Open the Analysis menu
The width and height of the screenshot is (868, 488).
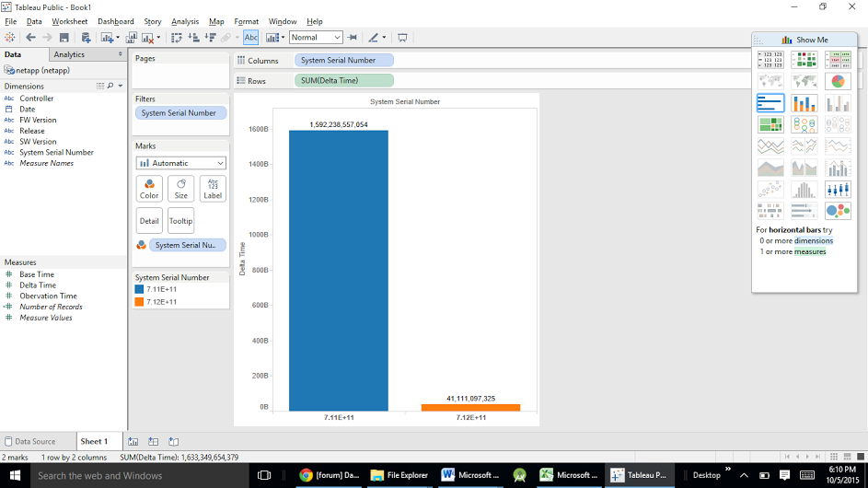click(185, 21)
